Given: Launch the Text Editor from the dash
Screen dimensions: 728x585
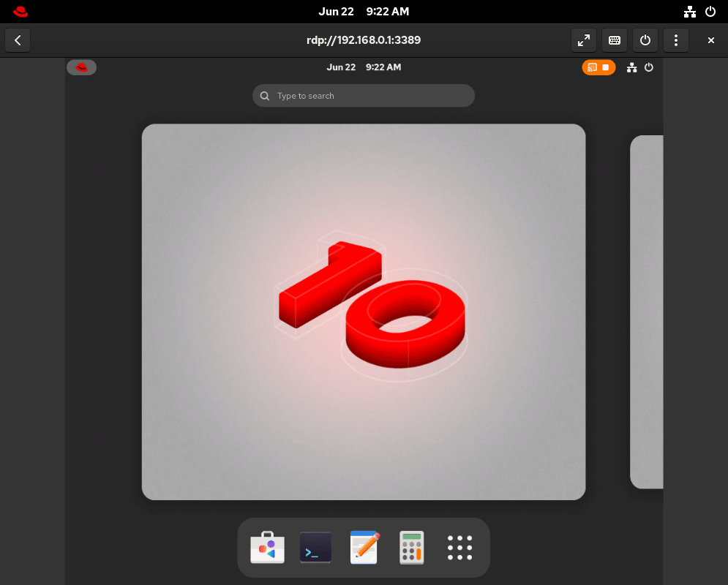Looking at the screenshot, I should click(x=364, y=548).
